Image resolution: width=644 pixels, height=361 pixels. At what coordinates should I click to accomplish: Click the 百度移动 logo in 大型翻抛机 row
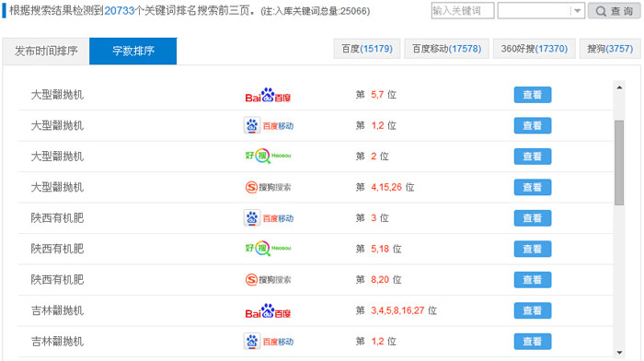[x=269, y=126]
